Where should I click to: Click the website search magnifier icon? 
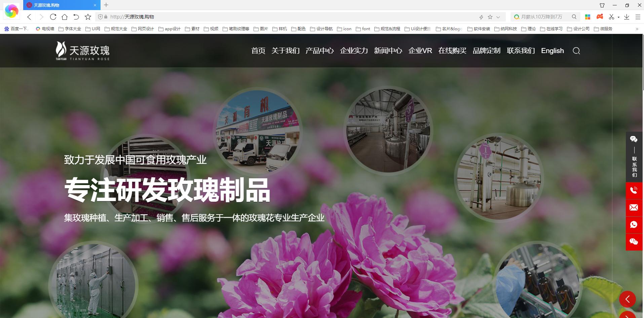(576, 51)
